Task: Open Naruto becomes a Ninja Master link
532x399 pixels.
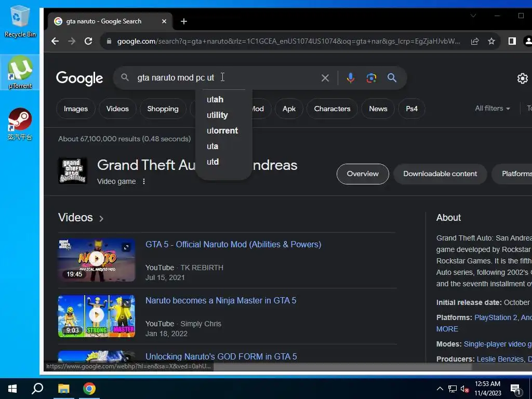Action: coord(221,301)
